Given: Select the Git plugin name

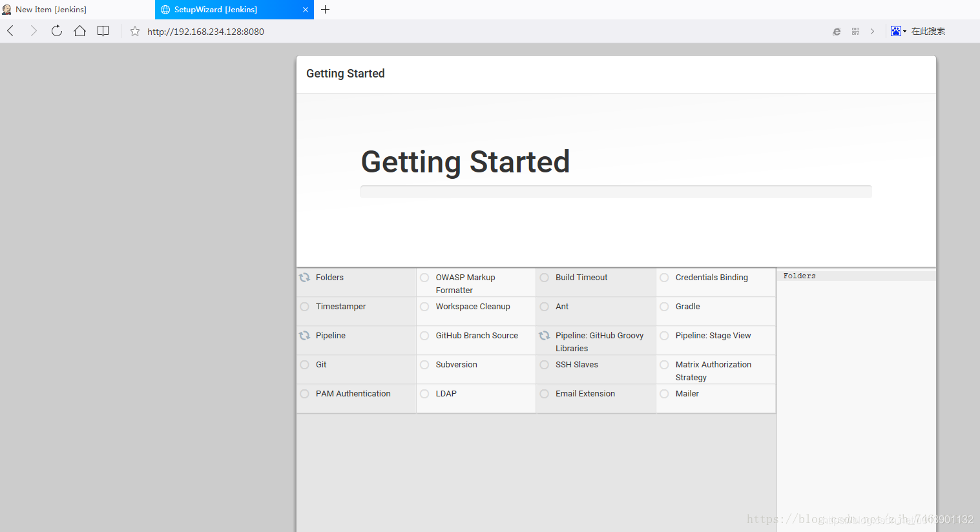Looking at the screenshot, I should tap(321, 365).
